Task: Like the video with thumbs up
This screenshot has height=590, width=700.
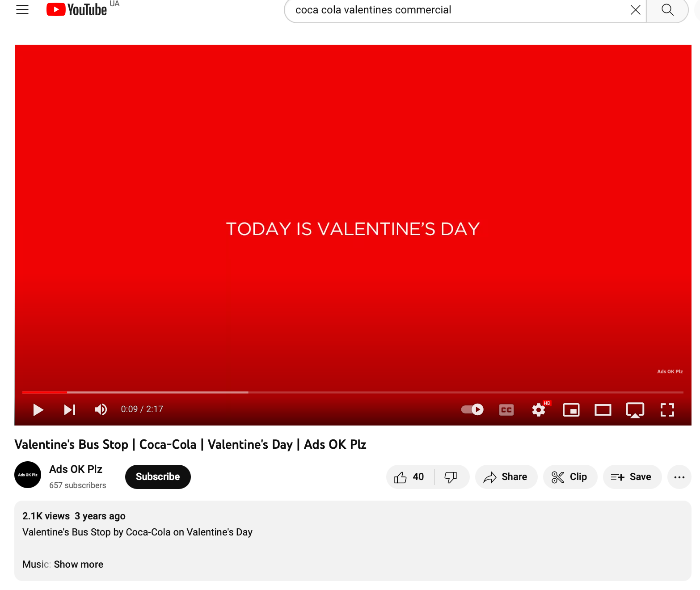Action: [410, 477]
